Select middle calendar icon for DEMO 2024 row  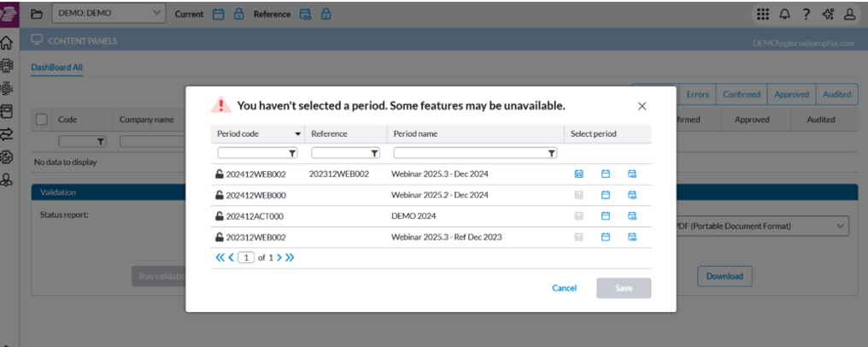click(605, 216)
